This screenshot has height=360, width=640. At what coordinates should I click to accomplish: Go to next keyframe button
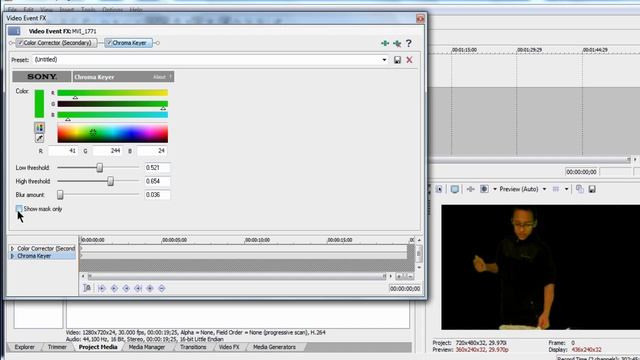(126, 288)
